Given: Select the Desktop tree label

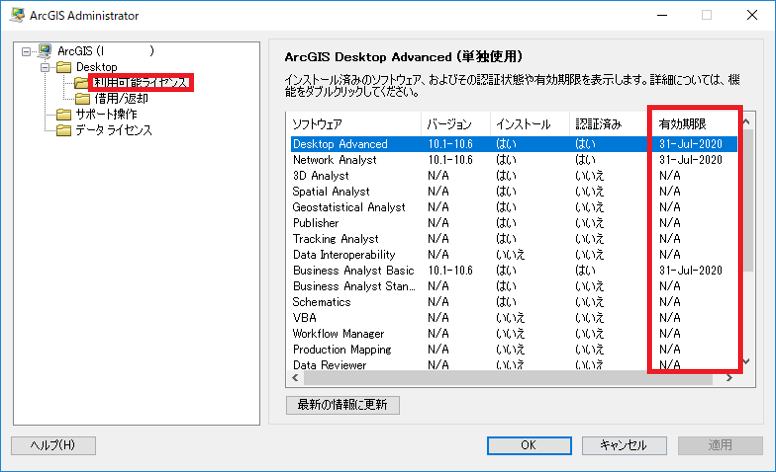Looking at the screenshot, I should (x=97, y=67).
